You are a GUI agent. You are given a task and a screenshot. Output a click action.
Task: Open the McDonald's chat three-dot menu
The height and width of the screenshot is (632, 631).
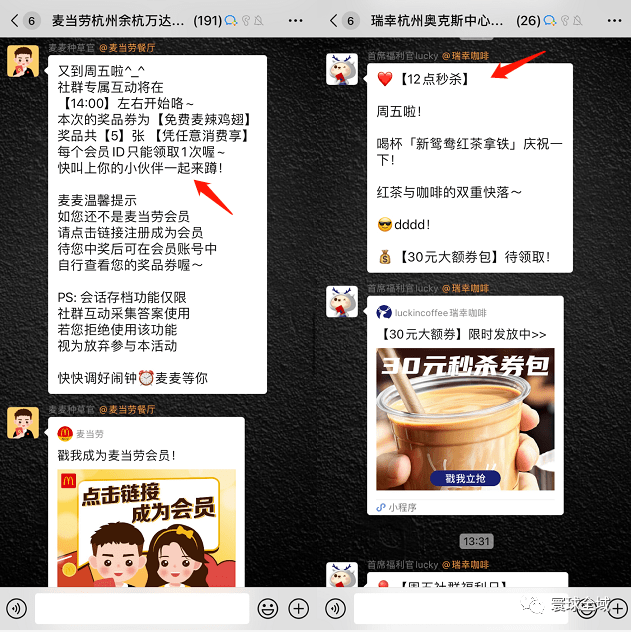[x=295, y=21]
